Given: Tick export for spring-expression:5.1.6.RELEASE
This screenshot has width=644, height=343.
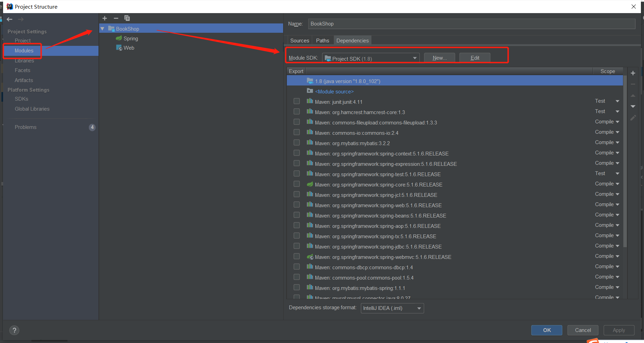Looking at the screenshot, I should [x=297, y=163].
